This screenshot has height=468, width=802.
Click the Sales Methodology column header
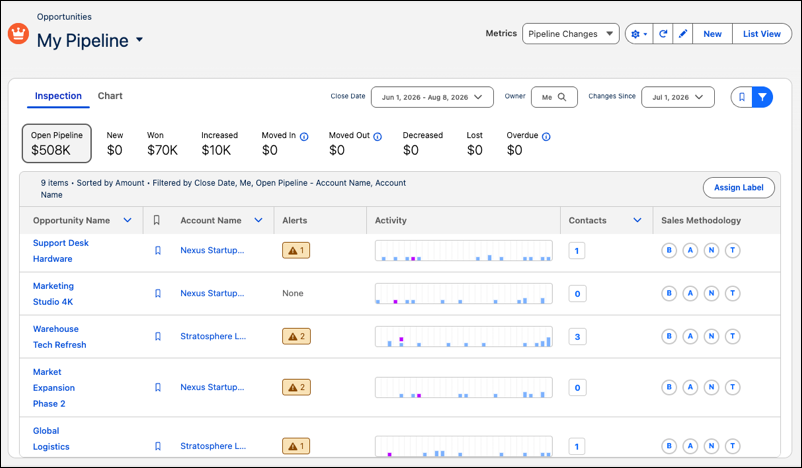point(701,220)
